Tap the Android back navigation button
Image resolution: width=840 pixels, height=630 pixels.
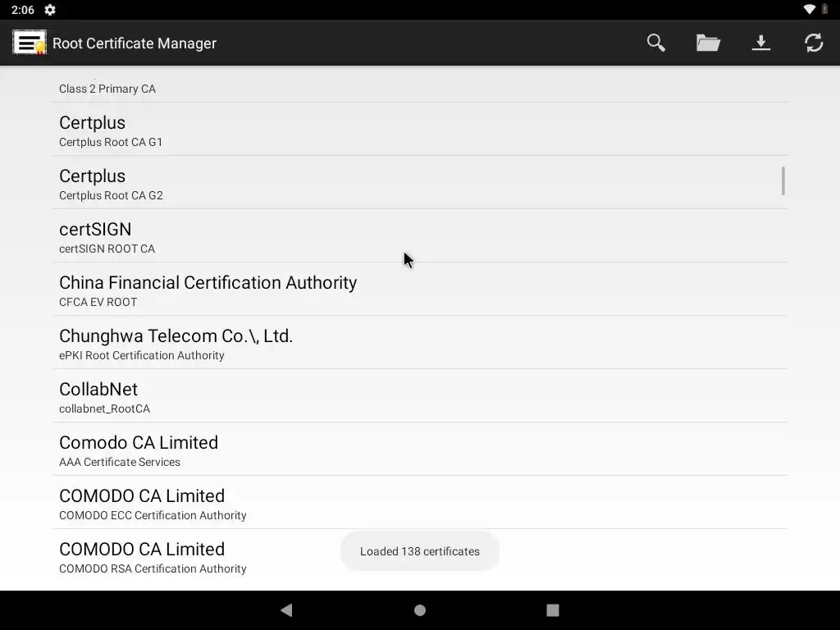[x=286, y=610]
